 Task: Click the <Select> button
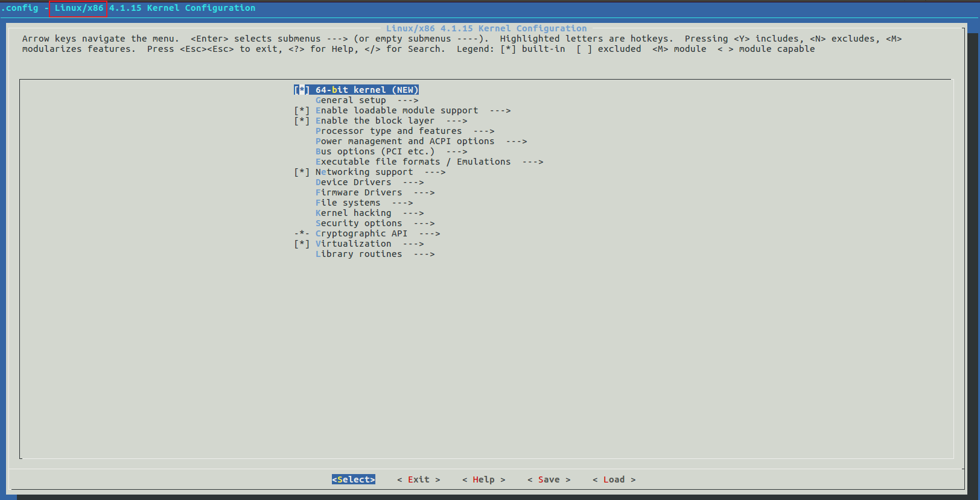point(354,479)
